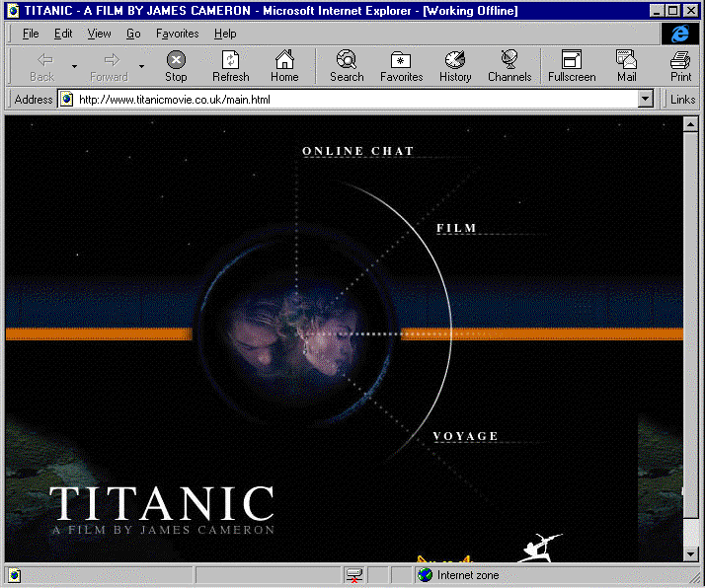This screenshot has height=588, width=705.
Task: Open the Favorites toolbar button
Action: tap(401, 66)
